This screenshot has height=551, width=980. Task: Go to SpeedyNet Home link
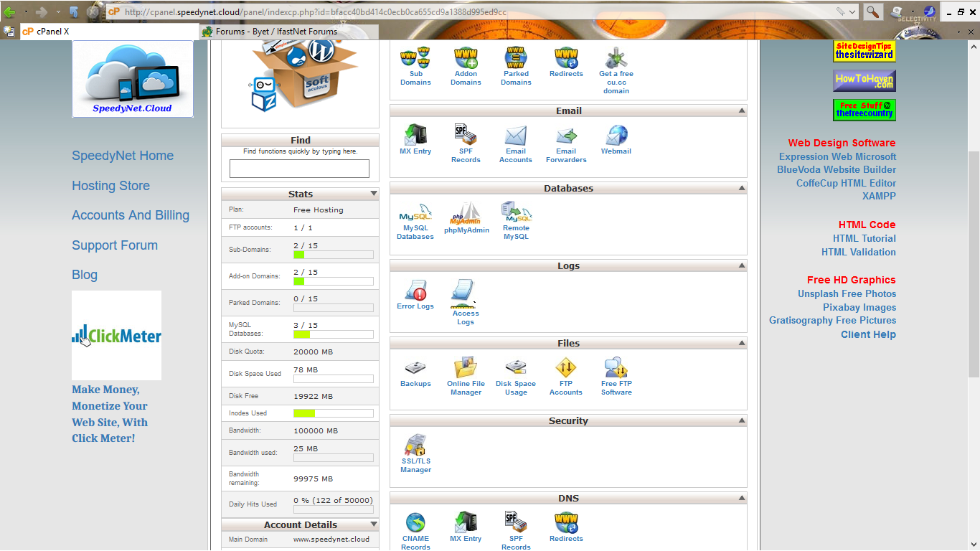(x=123, y=156)
